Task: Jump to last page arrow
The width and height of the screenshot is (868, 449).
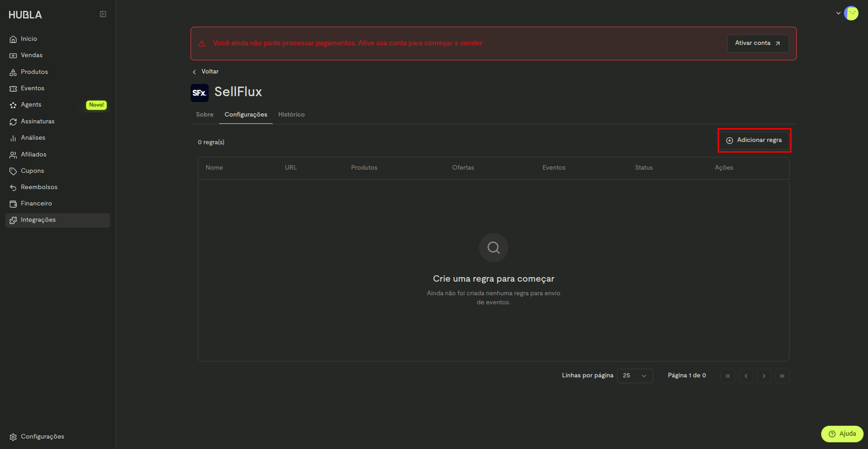Action: tap(782, 376)
